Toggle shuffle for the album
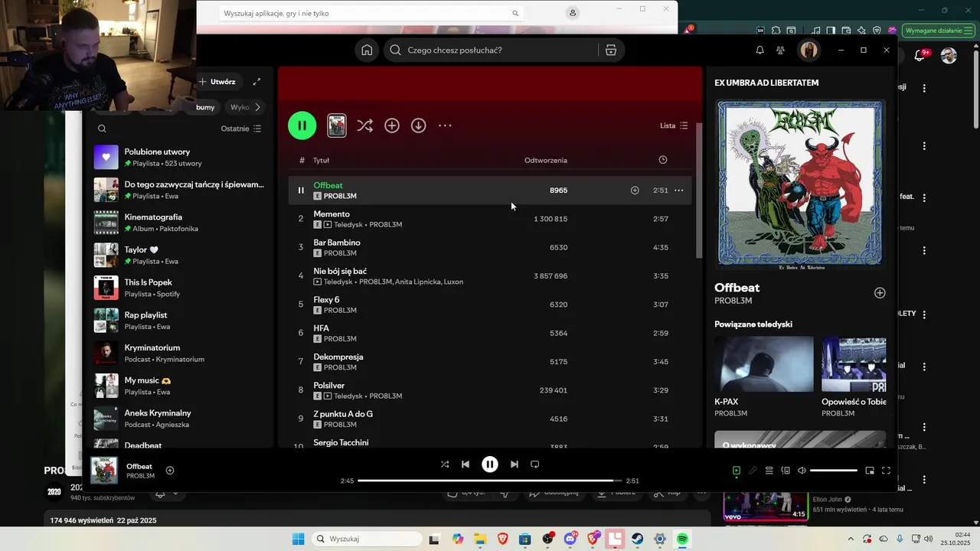This screenshot has height=551, width=980. pos(364,126)
